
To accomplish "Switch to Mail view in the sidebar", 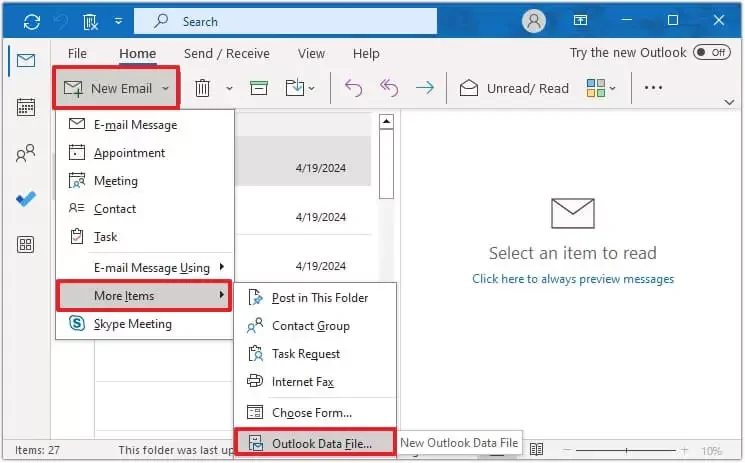I will 26,60.
